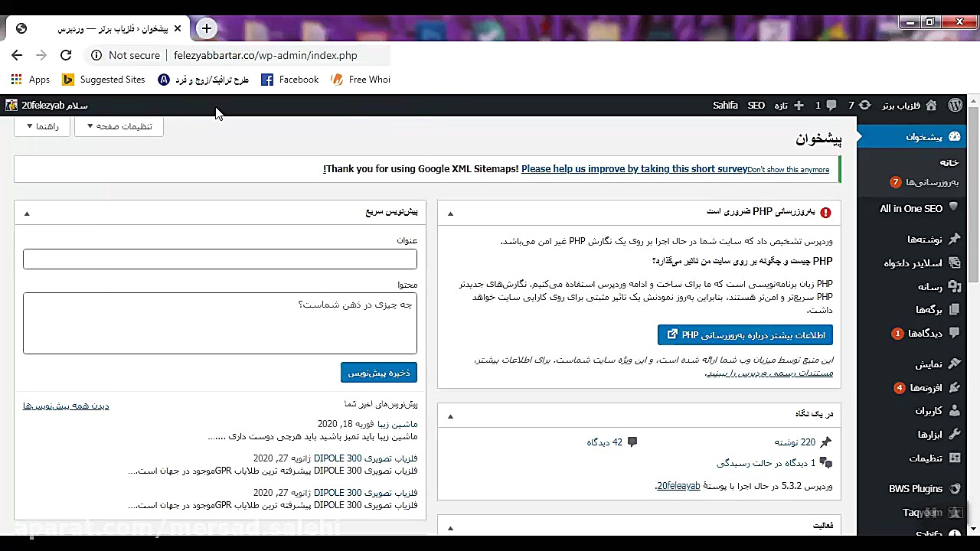
Task: Click inside the عنوان title input field
Action: 220,259
